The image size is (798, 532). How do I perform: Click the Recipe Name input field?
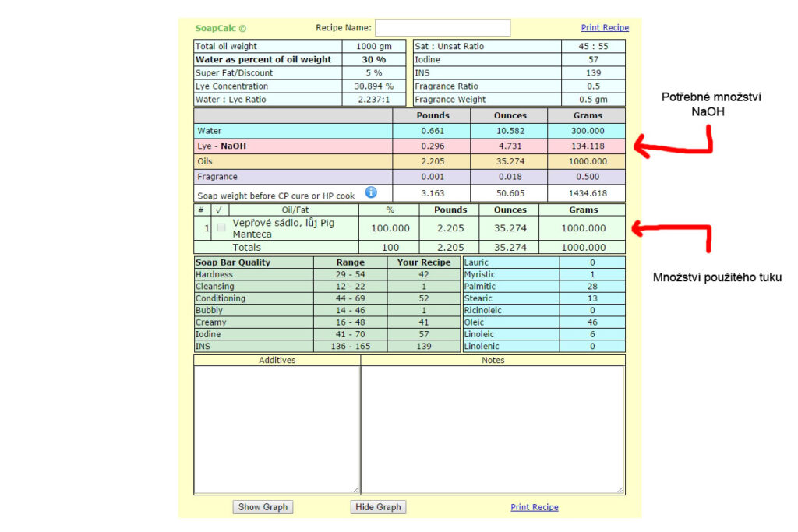443,28
